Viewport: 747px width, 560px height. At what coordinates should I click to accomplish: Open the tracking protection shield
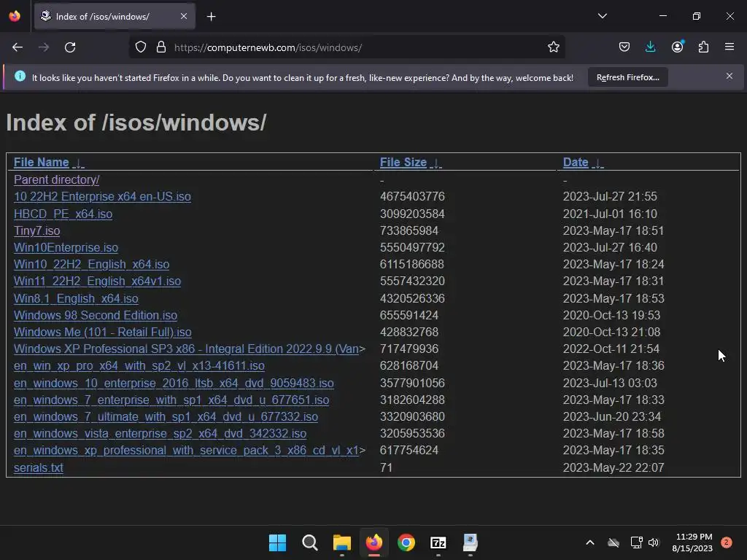pos(141,47)
